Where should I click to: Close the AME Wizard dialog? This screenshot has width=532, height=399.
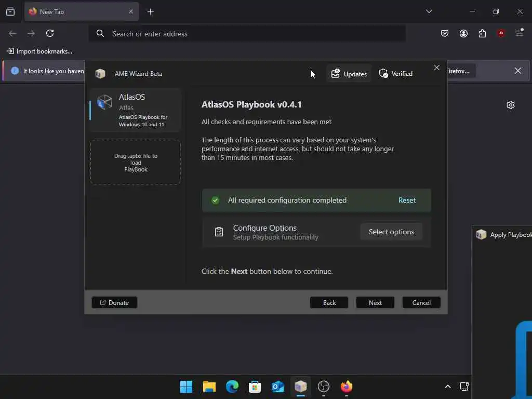point(436,68)
